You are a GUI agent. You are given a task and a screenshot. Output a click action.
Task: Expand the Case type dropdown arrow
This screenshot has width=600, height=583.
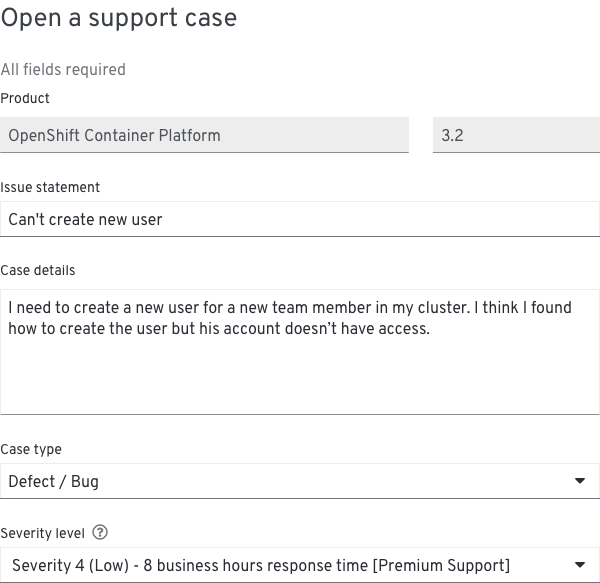tap(580, 480)
